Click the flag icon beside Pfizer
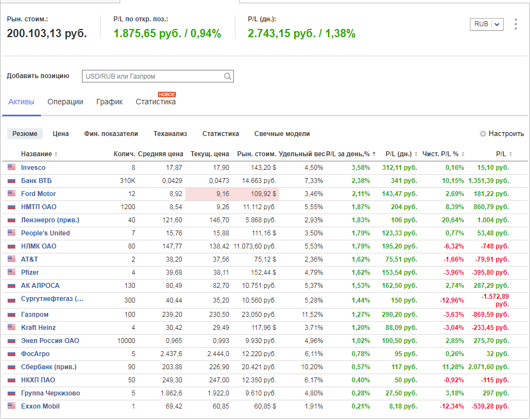This screenshot has width=530, height=420. pos(11,272)
